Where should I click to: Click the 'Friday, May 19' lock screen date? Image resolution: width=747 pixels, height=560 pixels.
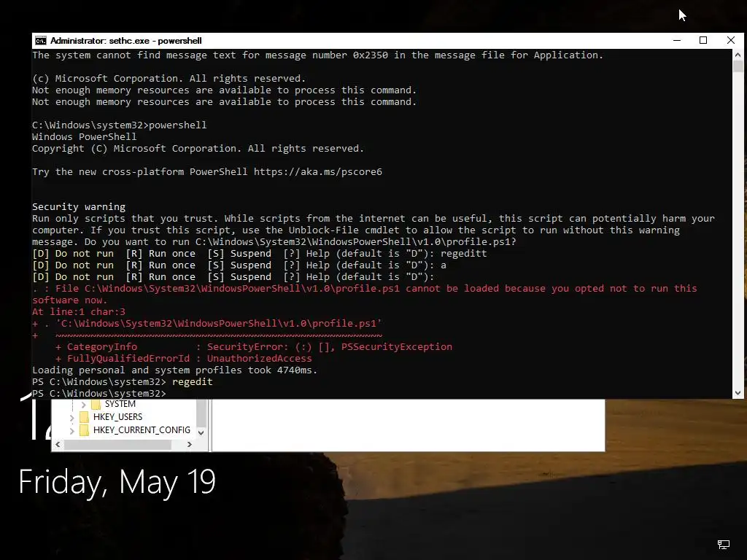(x=117, y=483)
